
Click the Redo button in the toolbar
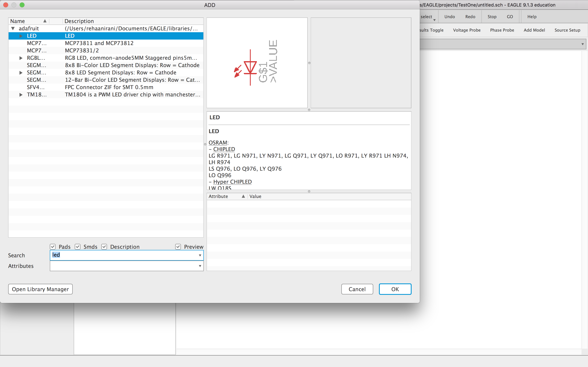(470, 17)
